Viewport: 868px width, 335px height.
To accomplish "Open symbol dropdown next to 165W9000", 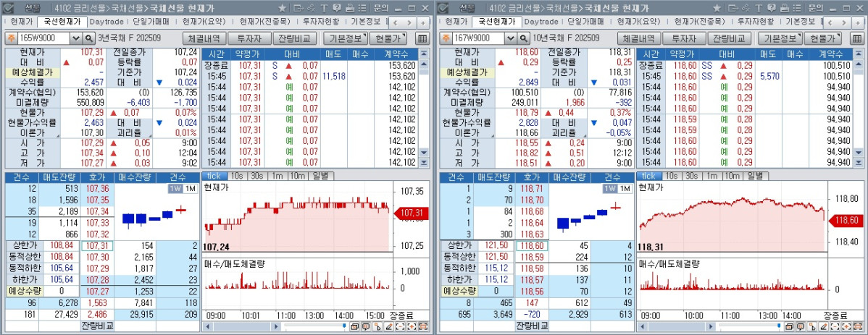I will point(76,38).
